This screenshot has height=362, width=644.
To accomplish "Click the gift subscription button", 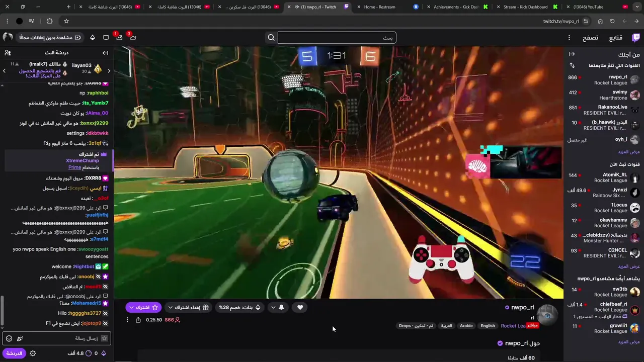I will pyautogui.click(x=188, y=307).
